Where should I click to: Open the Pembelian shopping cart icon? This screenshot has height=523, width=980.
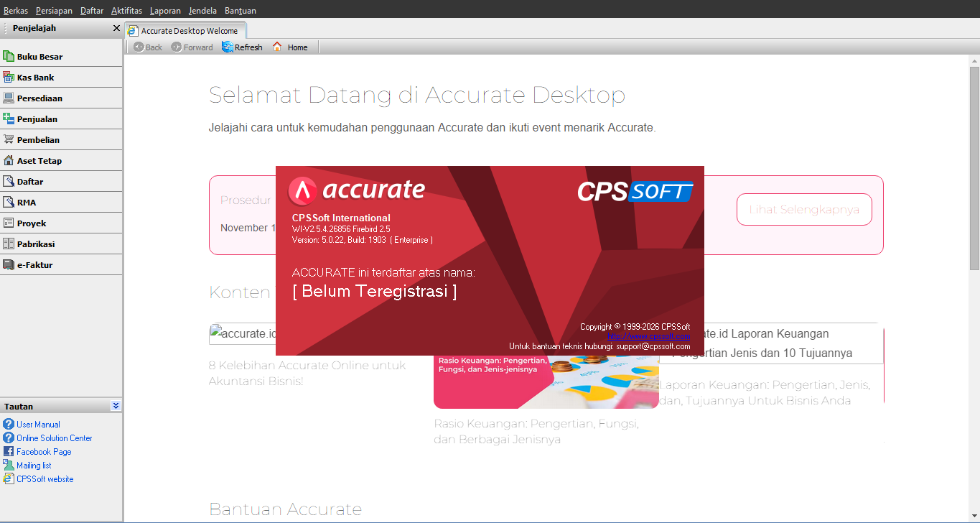9,140
